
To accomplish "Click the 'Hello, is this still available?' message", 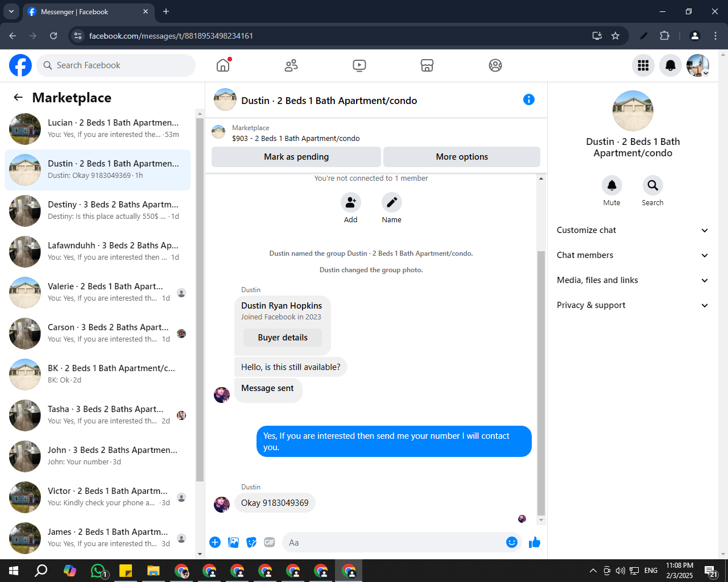I will (x=291, y=367).
